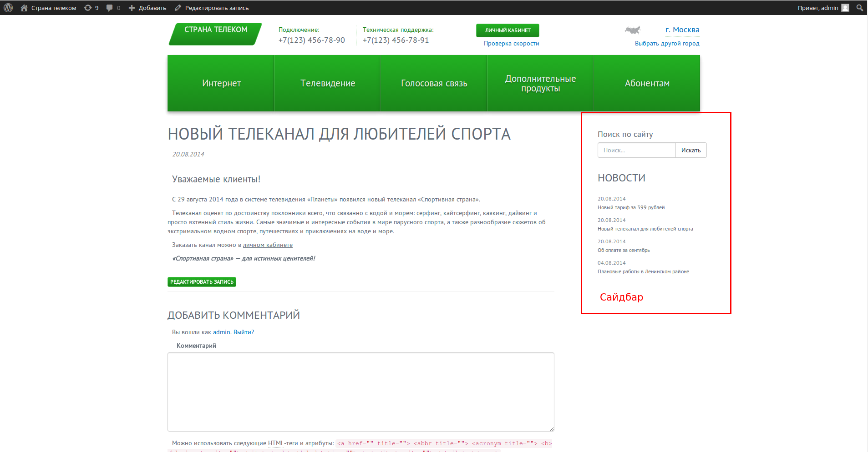
Task: Focus the Поиск sidebar search field
Action: click(x=636, y=150)
